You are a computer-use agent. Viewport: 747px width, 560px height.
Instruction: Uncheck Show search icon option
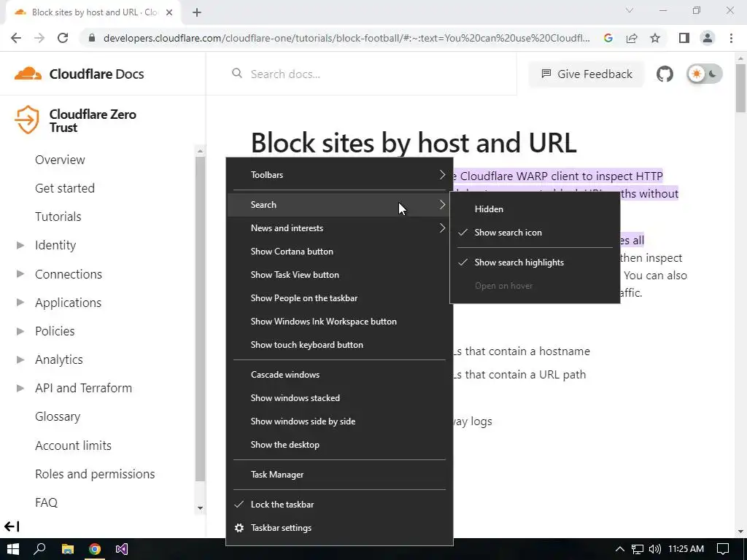click(535, 233)
